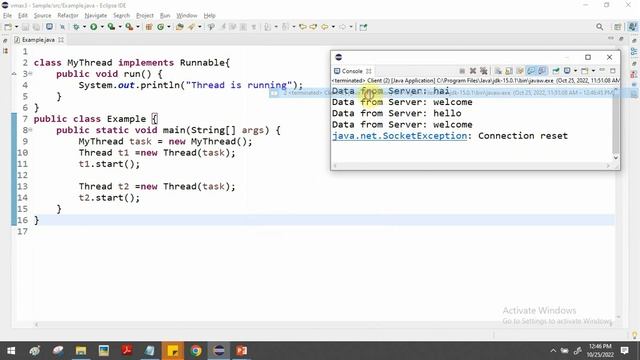The width and height of the screenshot is (640, 360).
Task: Expand the Back navigation history dropdown
Action: point(333,27)
